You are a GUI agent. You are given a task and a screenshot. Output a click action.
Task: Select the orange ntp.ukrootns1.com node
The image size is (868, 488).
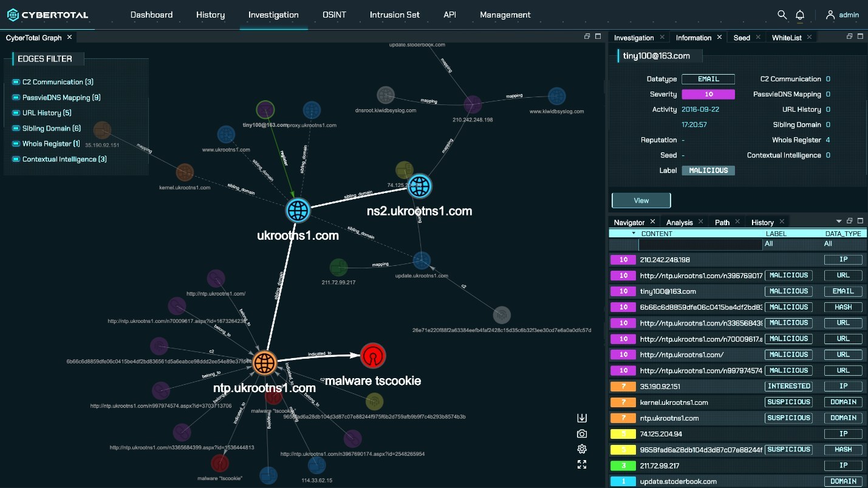pos(265,362)
